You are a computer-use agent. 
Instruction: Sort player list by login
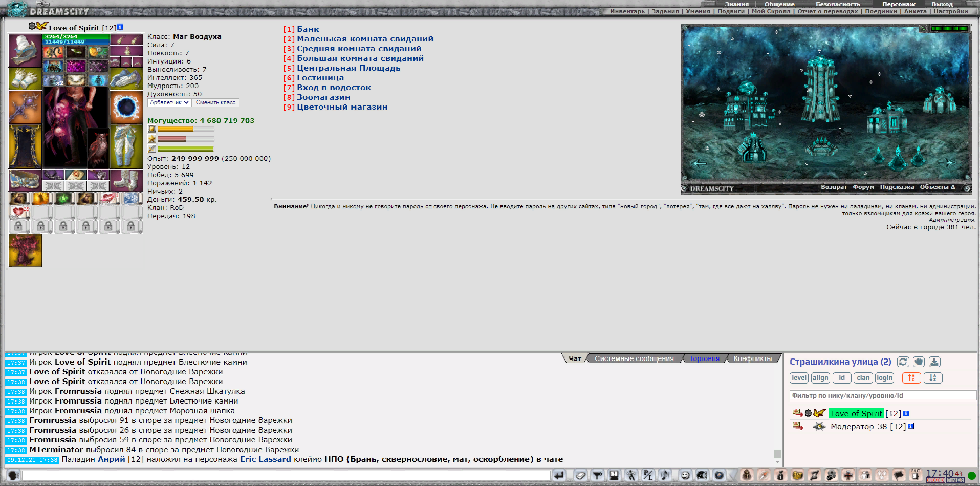885,378
